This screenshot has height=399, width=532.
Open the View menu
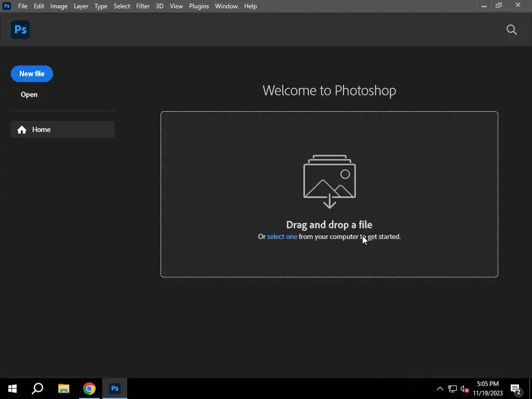tap(176, 6)
